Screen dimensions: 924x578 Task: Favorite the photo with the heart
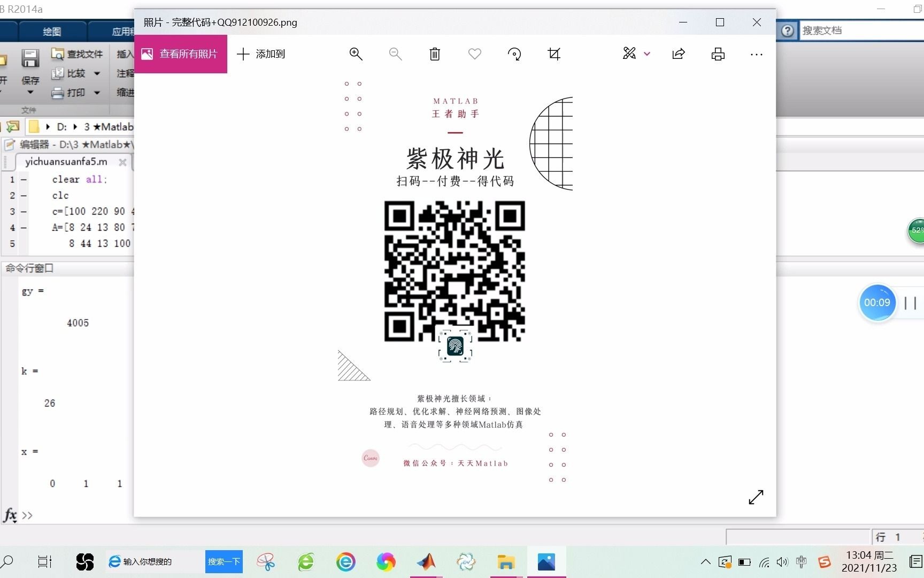(x=474, y=54)
